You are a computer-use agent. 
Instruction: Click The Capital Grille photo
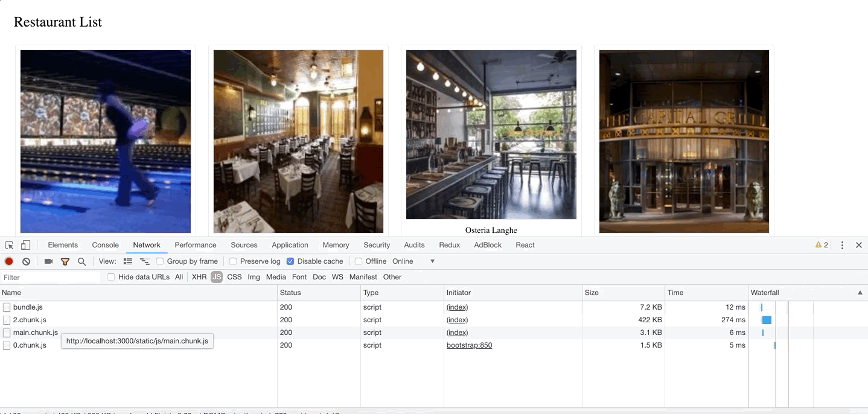[684, 141]
